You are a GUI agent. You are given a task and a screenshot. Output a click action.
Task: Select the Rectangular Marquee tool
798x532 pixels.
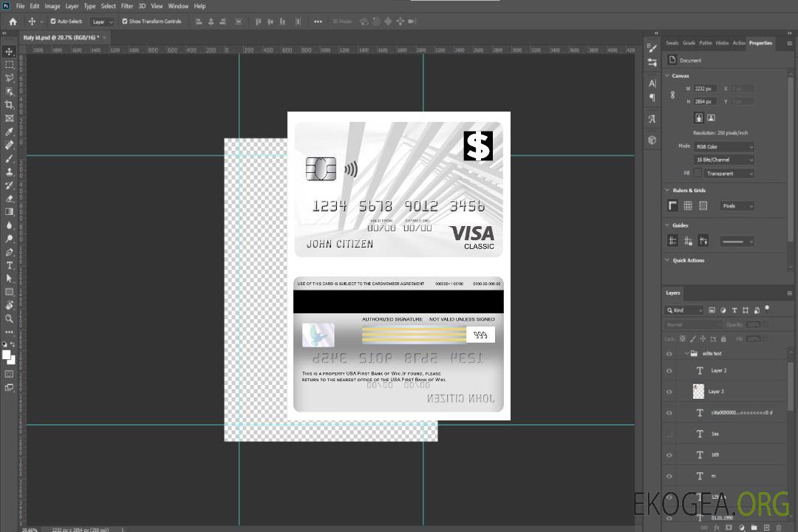[9, 65]
